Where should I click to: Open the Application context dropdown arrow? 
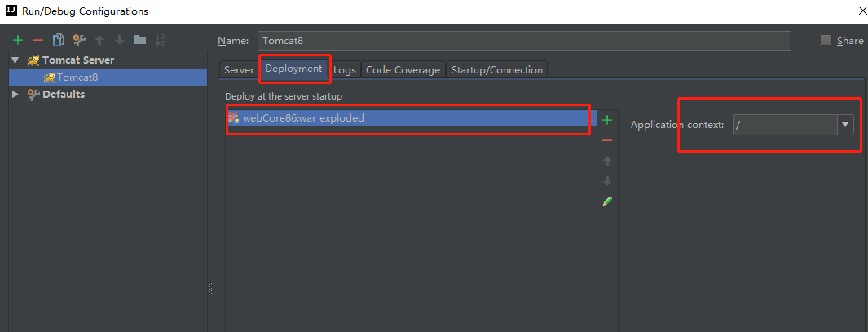pyautogui.click(x=845, y=125)
